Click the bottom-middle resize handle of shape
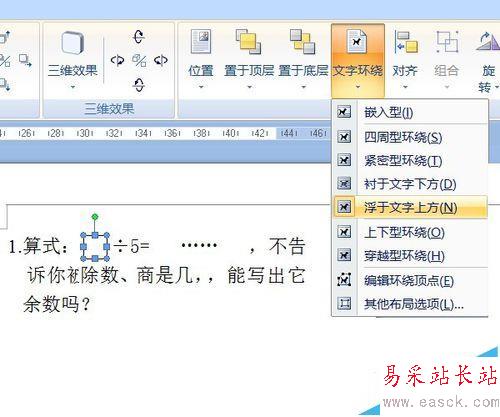Screen dimensions: 500x417 [x=95, y=258]
